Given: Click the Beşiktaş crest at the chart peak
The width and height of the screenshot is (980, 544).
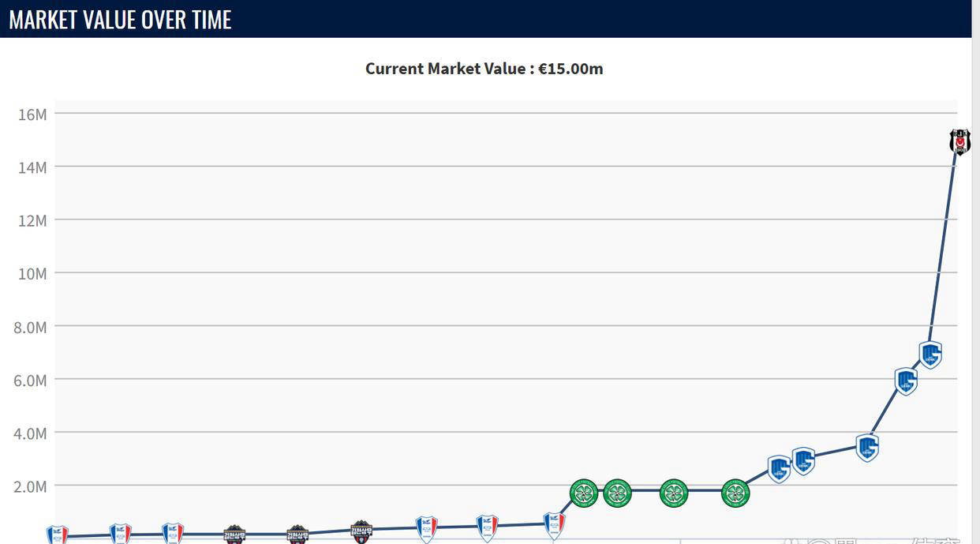Looking at the screenshot, I should tap(959, 142).
